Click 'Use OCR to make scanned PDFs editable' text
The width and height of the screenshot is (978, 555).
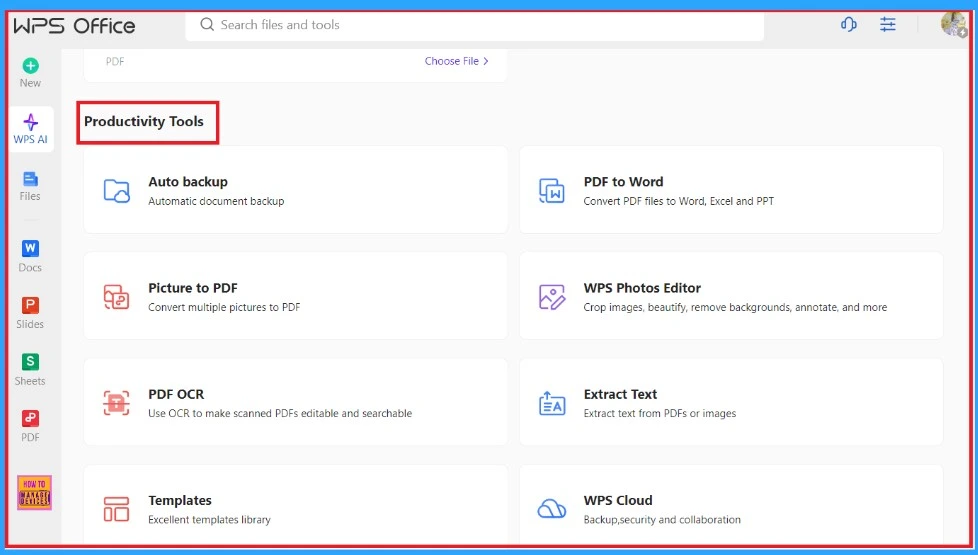point(280,413)
